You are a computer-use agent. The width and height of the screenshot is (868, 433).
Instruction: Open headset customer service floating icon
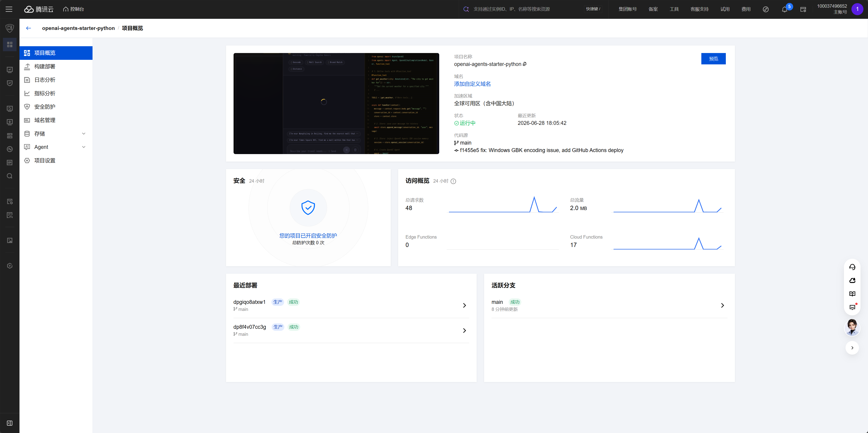[x=852, y=267]
